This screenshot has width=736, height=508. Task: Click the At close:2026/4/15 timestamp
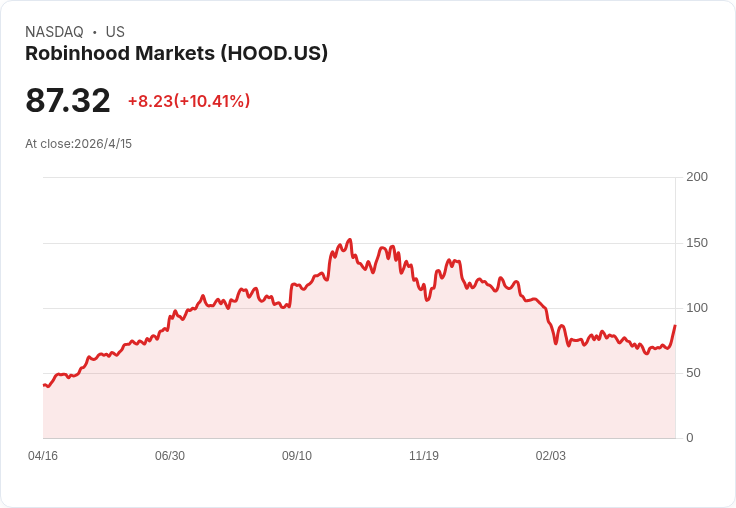coord(78,144)
